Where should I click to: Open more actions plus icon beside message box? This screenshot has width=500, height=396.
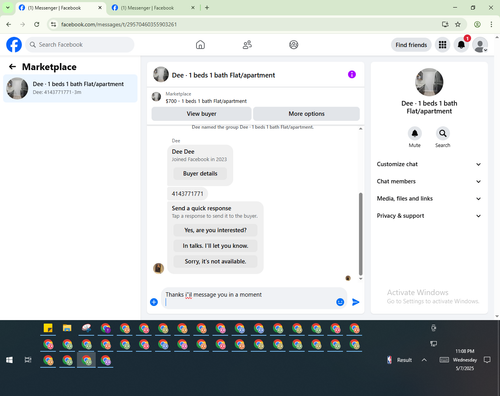154,302
